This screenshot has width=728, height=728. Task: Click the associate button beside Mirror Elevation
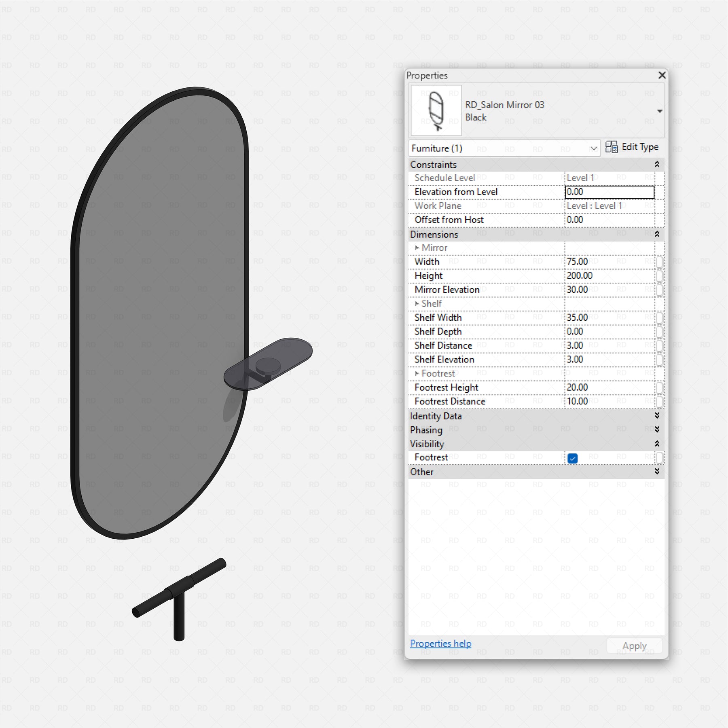pyautogui.click(x=659, y=290)
